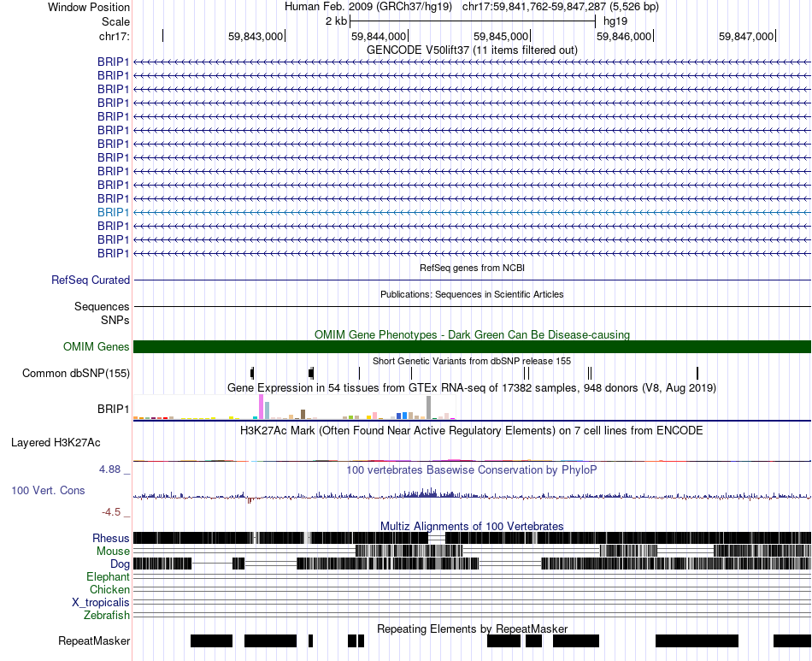Click the 59,844,000 ruler coordinate
Viewport: 812px width, 661px height.
click(x=379, y=36)
